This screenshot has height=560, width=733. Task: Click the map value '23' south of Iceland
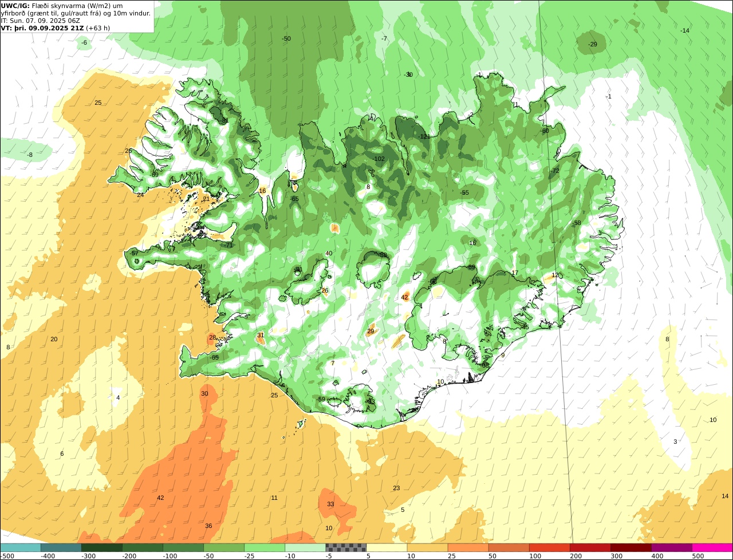396,488
